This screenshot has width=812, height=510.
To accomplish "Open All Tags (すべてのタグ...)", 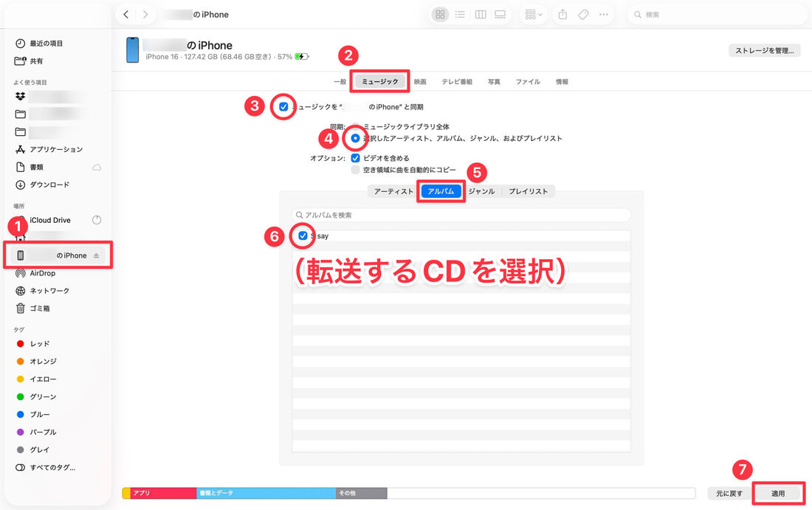I will pyautogui.click(x=52, y=467).
